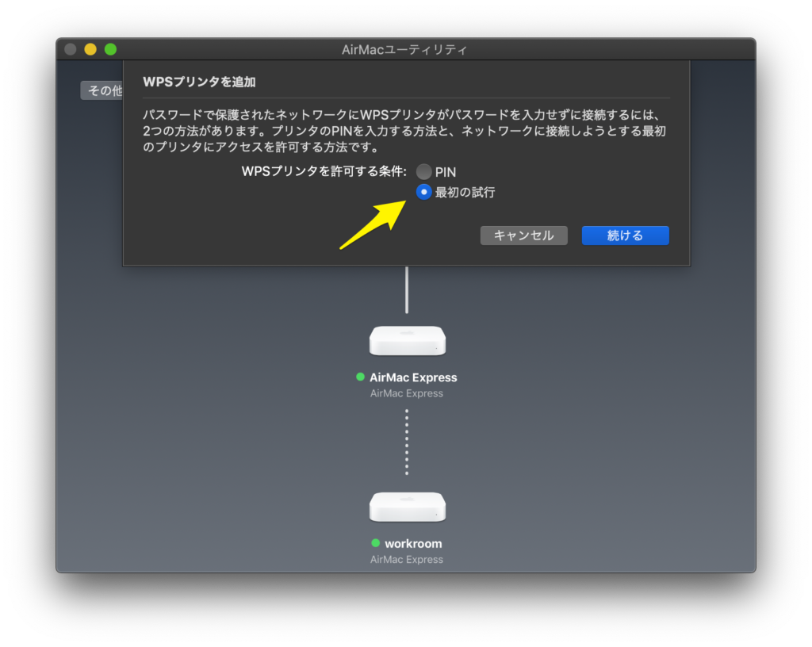Click the WPSプリンタを許可する条件 label
Image resolution: width=812 pixels, height=647 pixels.
324,171
